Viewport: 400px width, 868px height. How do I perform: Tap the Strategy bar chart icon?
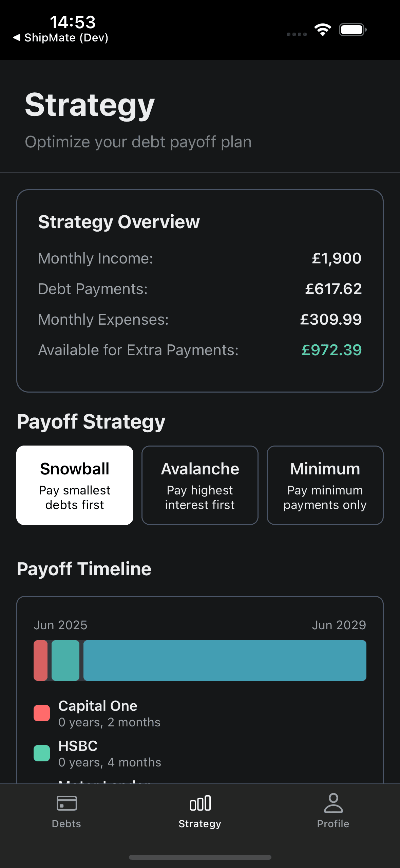200,803
